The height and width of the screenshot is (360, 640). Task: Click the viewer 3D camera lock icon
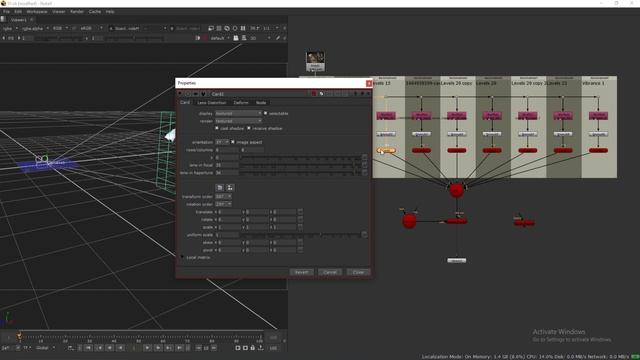coord(236,38)
